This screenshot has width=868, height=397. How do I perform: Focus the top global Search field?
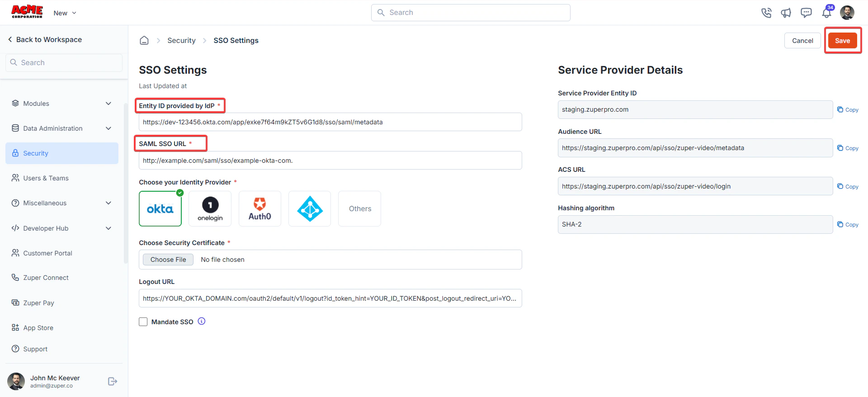click(471, 13)
